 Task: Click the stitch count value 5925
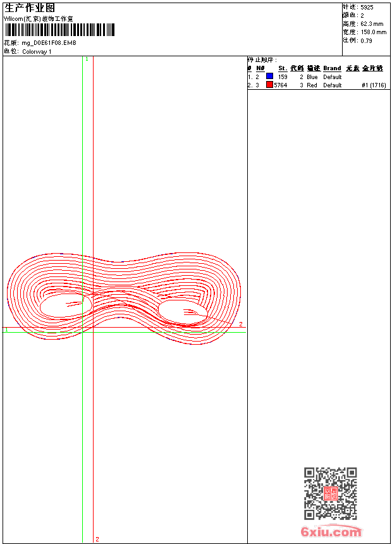[x=367, y=7]
